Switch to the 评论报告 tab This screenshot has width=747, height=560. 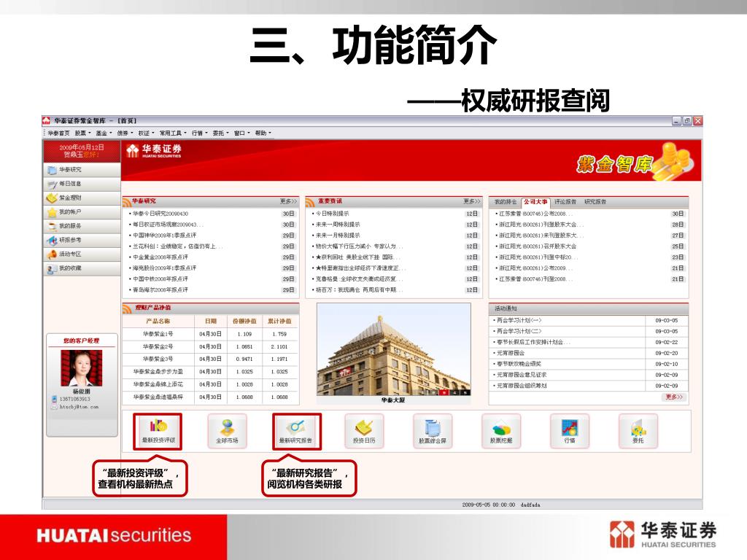(x=565, y=203)
